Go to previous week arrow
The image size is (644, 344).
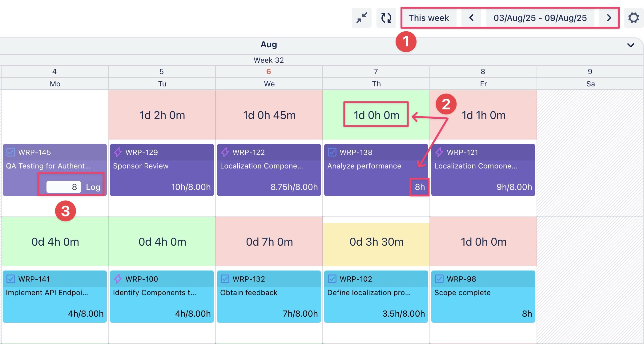[x=471, y=18]
